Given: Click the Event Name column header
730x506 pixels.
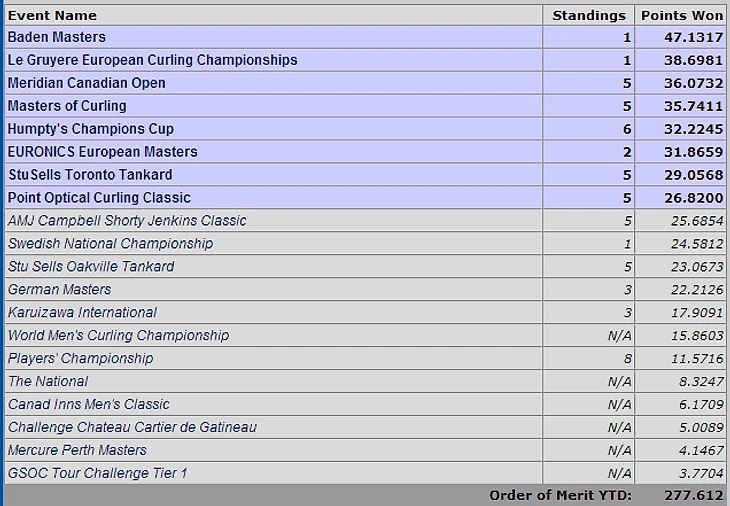Looking at the screenshot, I should tap(52, 15).
